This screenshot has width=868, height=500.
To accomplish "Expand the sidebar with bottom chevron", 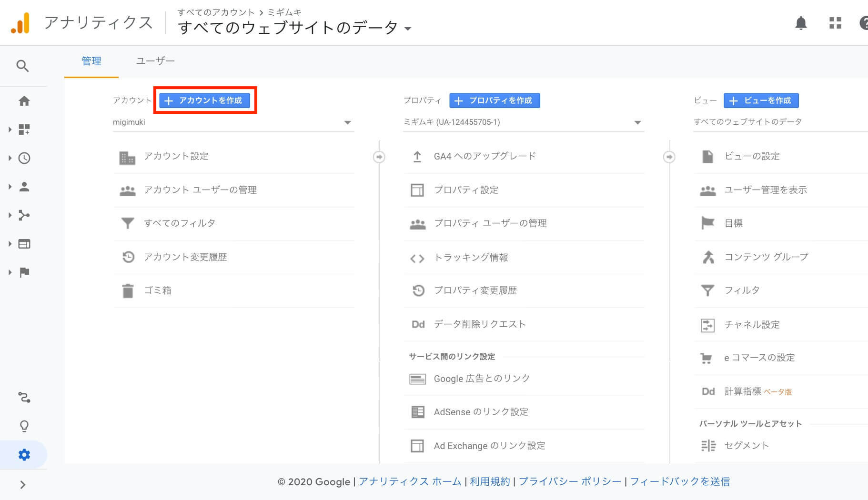I will tap(22, 485).
